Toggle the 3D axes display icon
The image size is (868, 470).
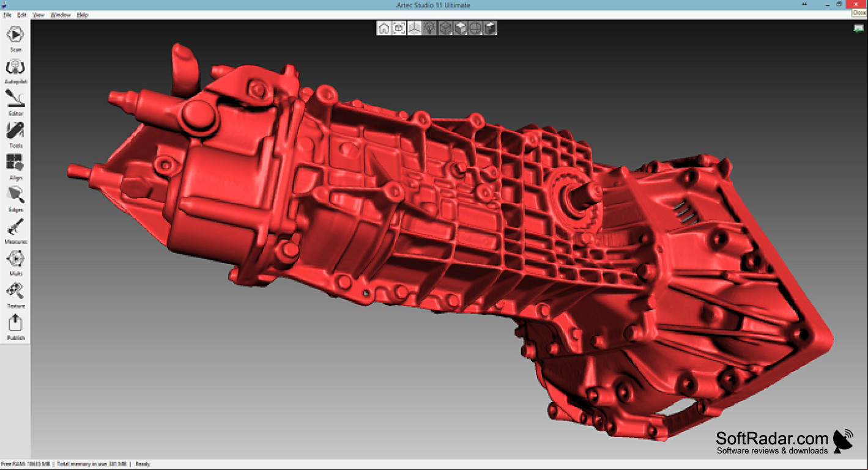(414, 28)
